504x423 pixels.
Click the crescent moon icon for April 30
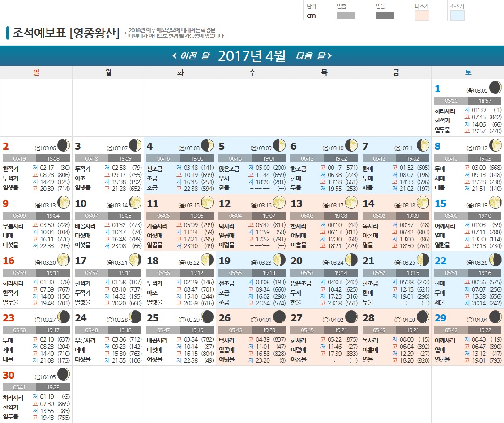click(x=64, y=374)
